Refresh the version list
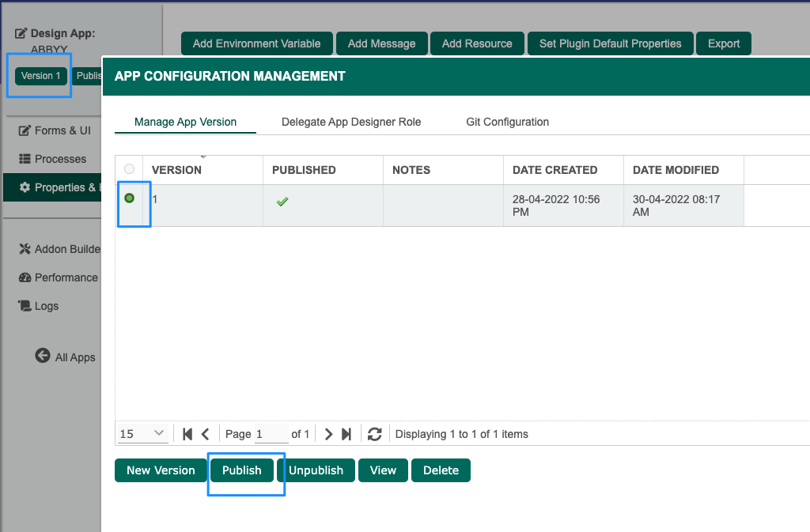Image resolution: width=810 pixels, height=532 pixels. pyautogui.click(x=375, y=434)
